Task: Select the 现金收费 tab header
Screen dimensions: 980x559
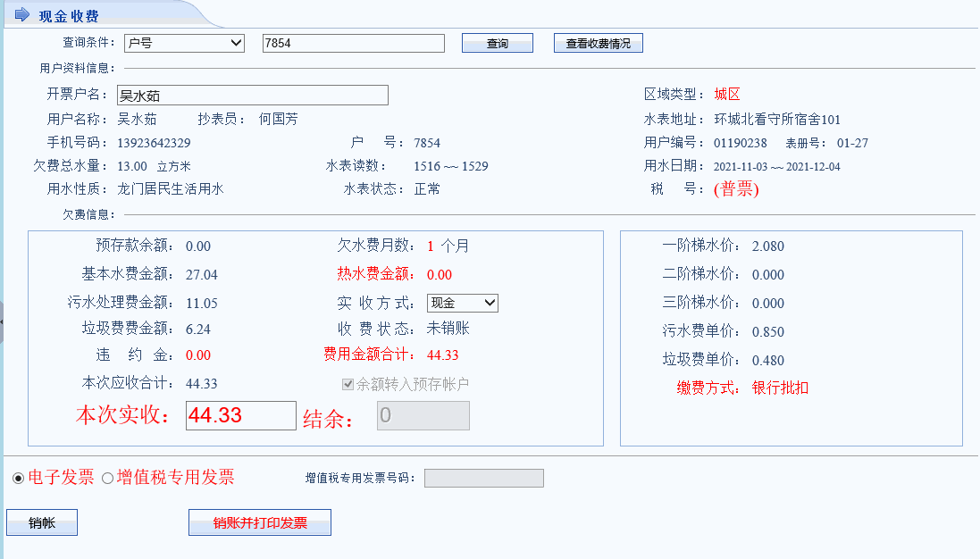Action: click(x=69, y=16)
